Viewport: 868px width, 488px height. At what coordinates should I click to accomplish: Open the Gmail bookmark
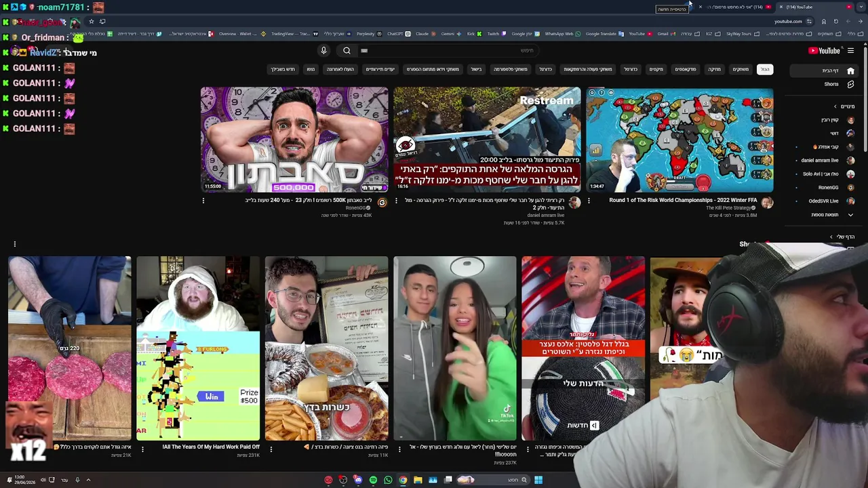click(666, 34)
